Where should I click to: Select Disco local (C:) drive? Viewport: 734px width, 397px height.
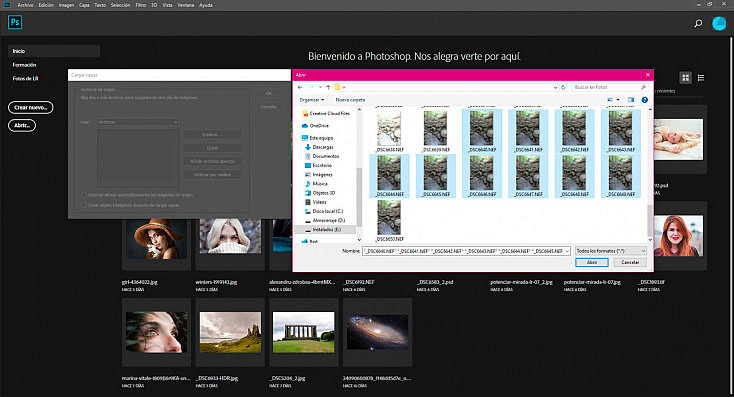[324, 211]
